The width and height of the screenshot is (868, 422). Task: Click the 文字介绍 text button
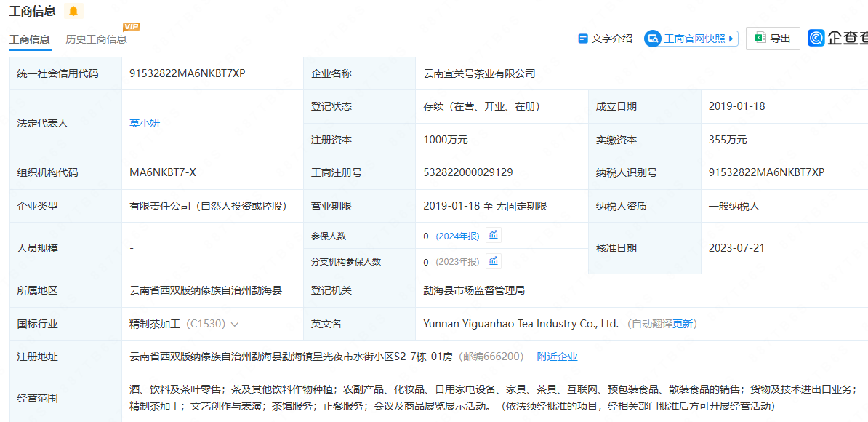pos(611,39)
